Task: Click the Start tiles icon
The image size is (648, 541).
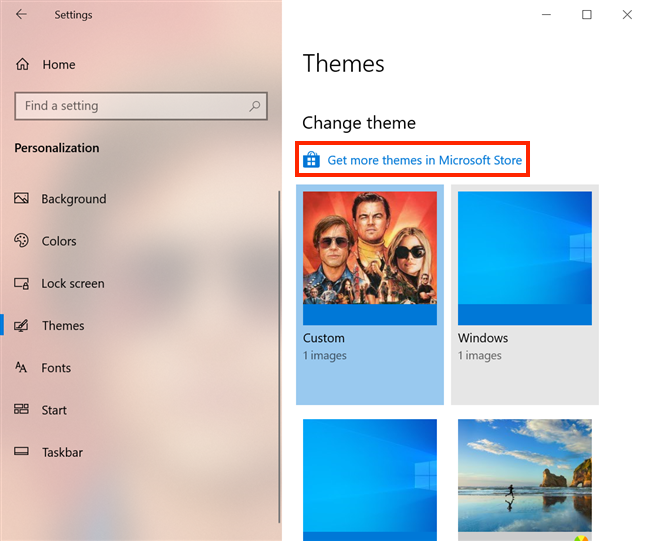Action: (21, 409)
